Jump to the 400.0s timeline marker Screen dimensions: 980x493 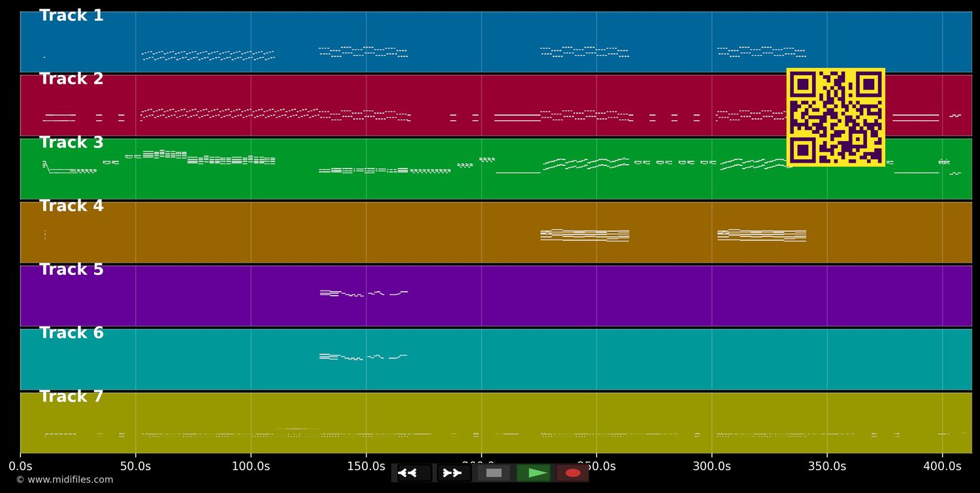click(942, 466)
